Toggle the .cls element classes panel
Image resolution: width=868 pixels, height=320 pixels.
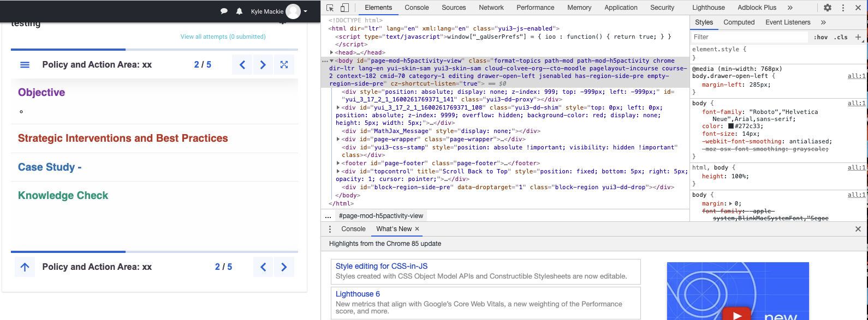coord(842,37)
